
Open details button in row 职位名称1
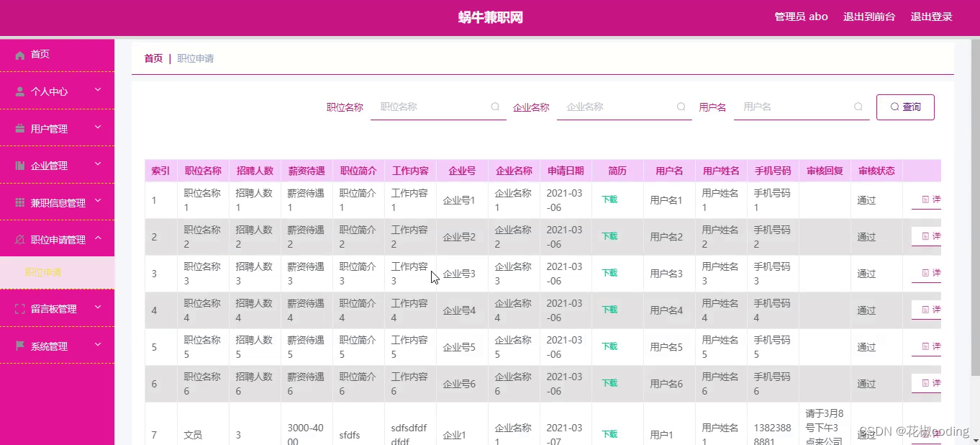927,199
